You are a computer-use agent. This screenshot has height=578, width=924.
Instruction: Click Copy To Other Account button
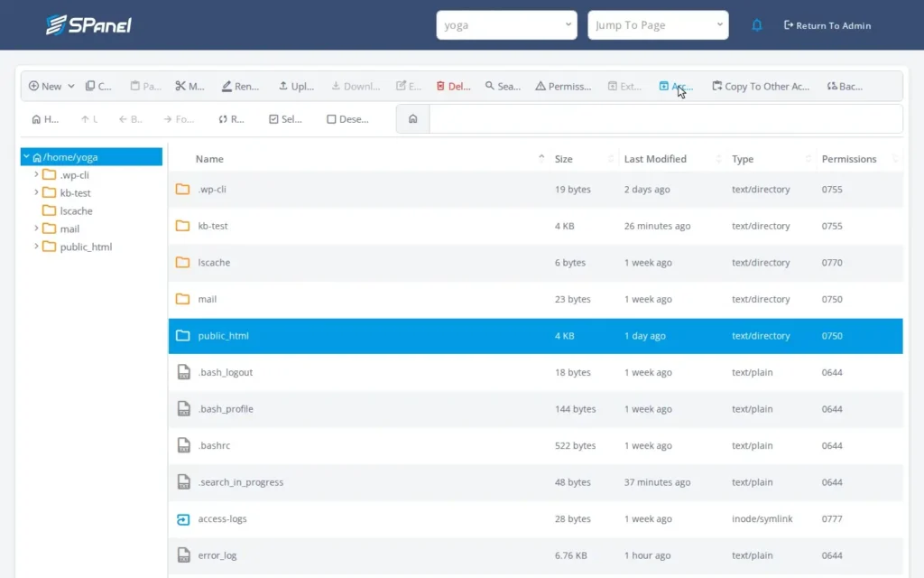[760, 86]
